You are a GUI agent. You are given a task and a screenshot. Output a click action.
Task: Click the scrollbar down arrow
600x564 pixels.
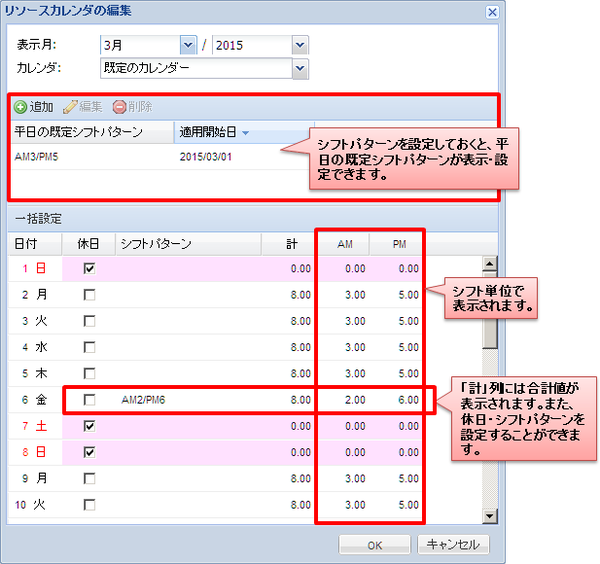490,516
